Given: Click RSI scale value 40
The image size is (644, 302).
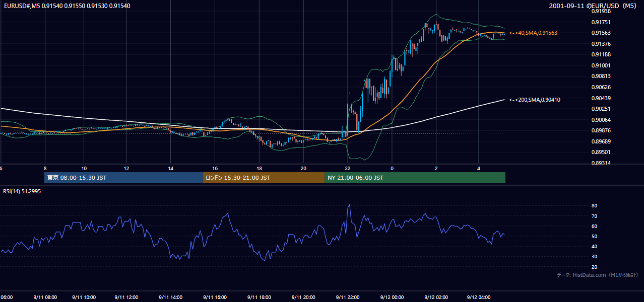Looking at the screenshot, I should click(x=595, y=246).
